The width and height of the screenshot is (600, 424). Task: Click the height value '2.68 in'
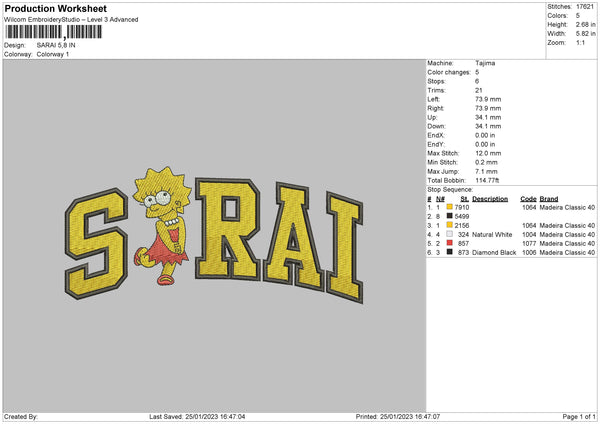point(585,24)
